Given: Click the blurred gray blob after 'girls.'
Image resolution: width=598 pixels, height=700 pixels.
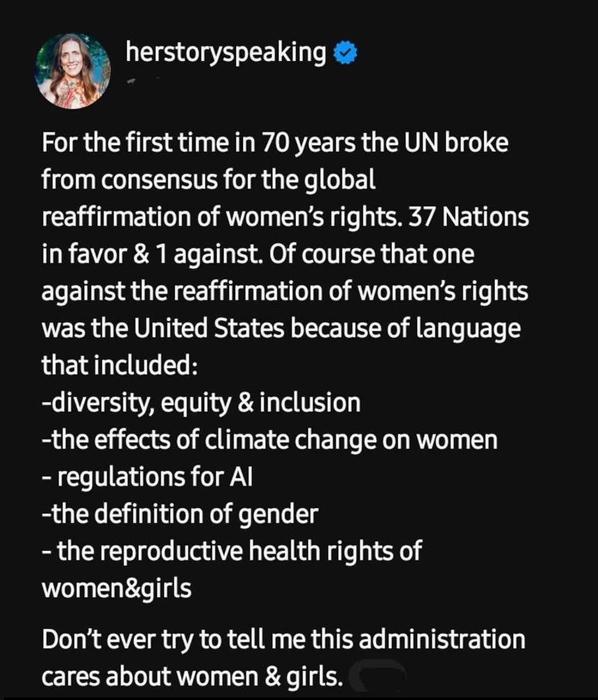Looking at the screenshot, I should click(380, 675).
